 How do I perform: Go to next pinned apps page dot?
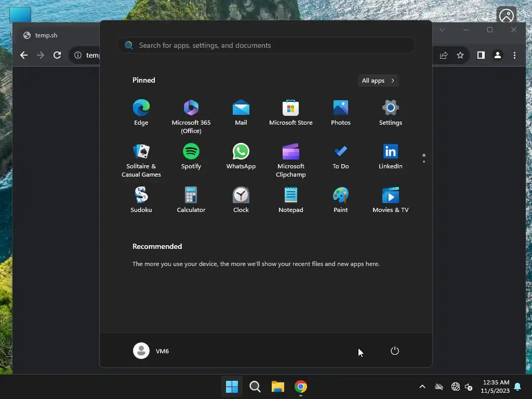[x=424, y=162]
